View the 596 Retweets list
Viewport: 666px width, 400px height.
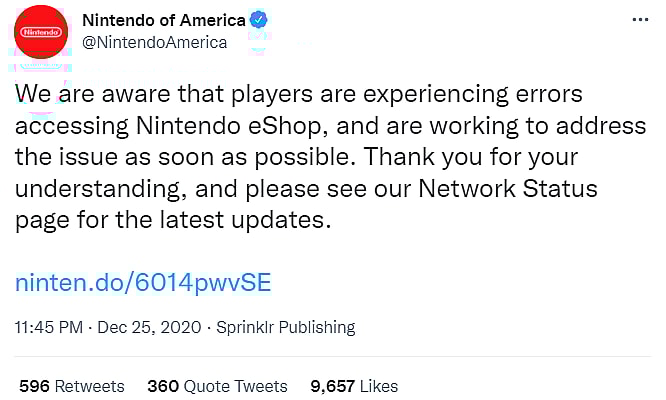pyautogui.click(x=72, y=386)
